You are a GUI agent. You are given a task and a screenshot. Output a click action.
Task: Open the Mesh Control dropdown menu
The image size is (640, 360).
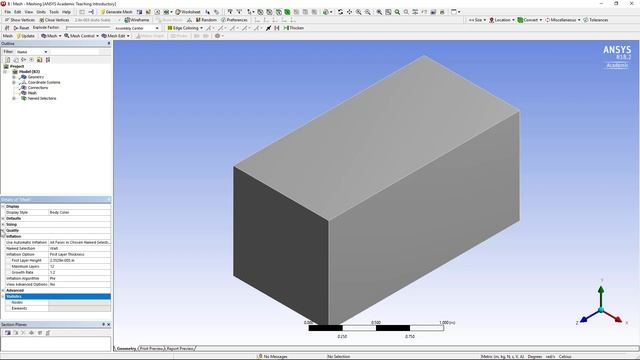click(81, 36)
